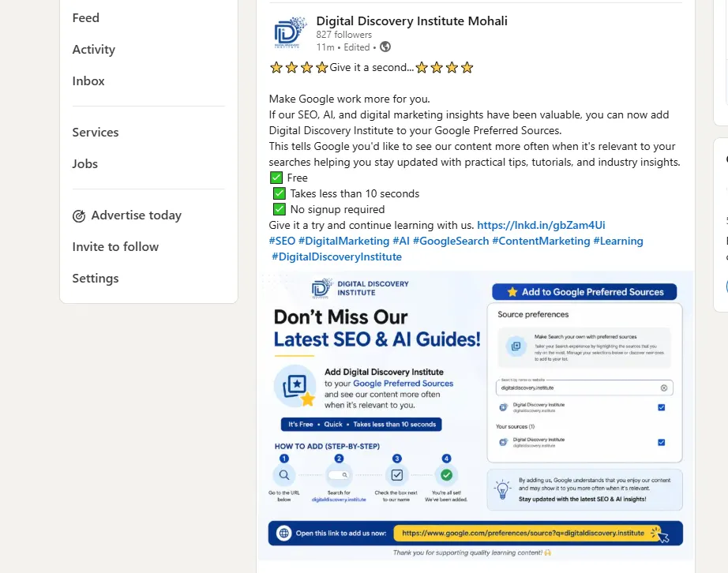The width and height of the screenshot is (728, 573).
Task: Click the 827 followers text
Action: pyautogui.click(x=344, y=35)
